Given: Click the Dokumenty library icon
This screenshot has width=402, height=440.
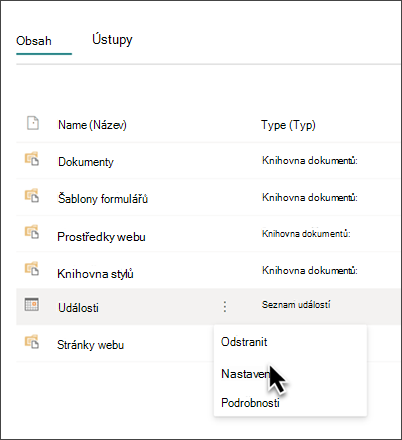Looking at the screenshot, I should click(32, 159).
